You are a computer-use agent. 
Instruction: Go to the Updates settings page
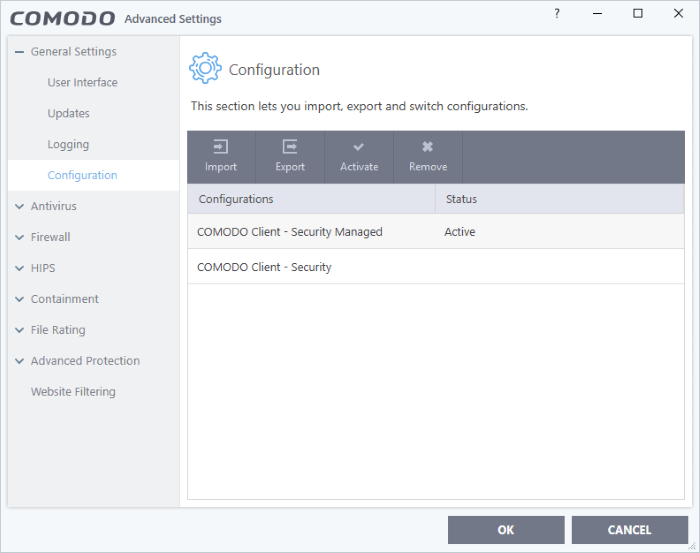pos(68,113)
